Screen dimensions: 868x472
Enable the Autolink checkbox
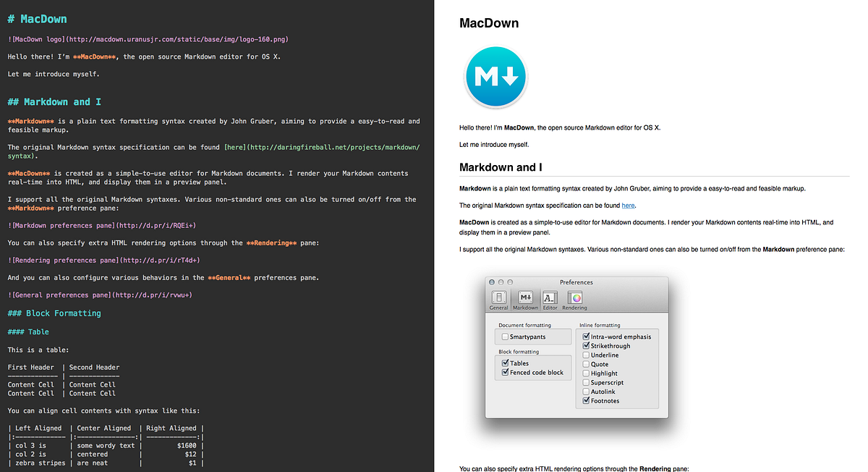[x=586, y=392]
